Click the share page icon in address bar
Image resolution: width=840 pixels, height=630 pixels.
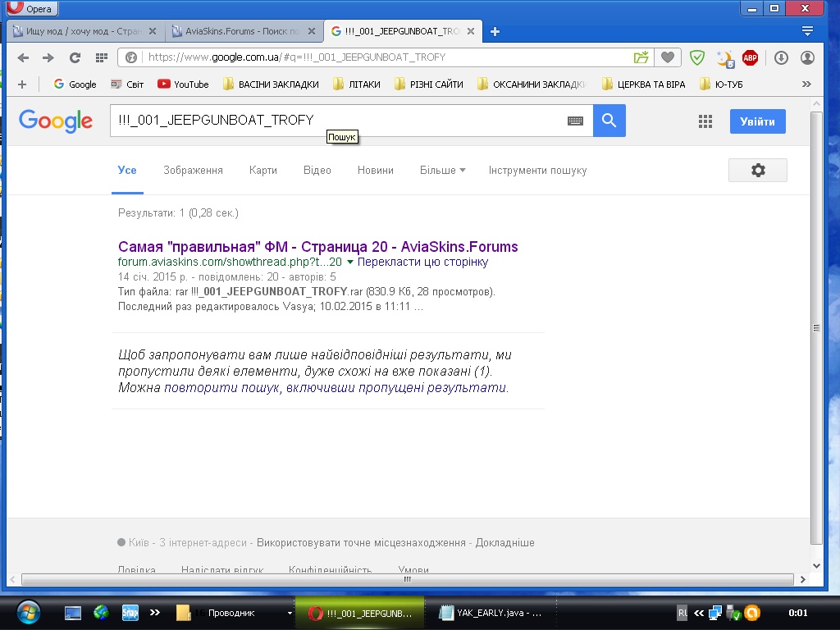pyautogui.click(x=641, y=57)
